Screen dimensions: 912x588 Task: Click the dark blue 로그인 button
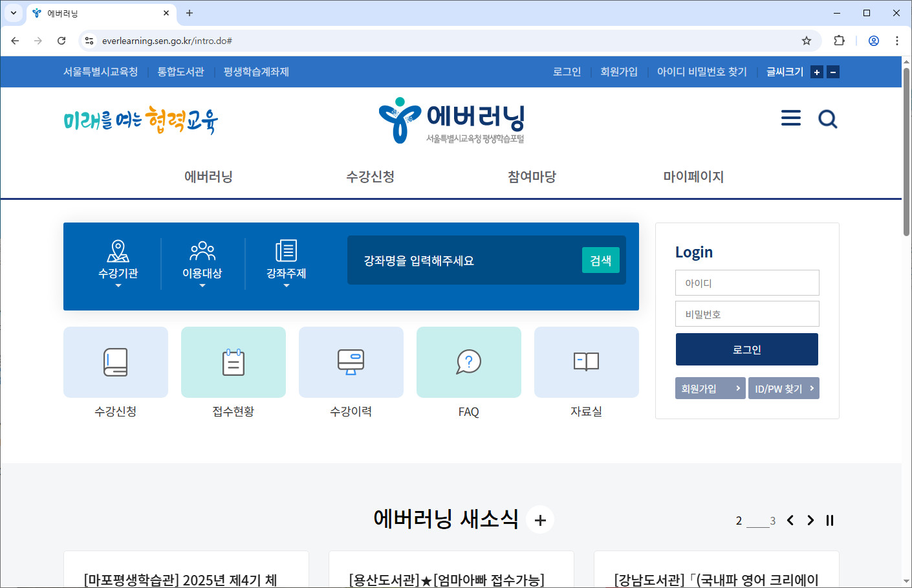pos(747,349)
